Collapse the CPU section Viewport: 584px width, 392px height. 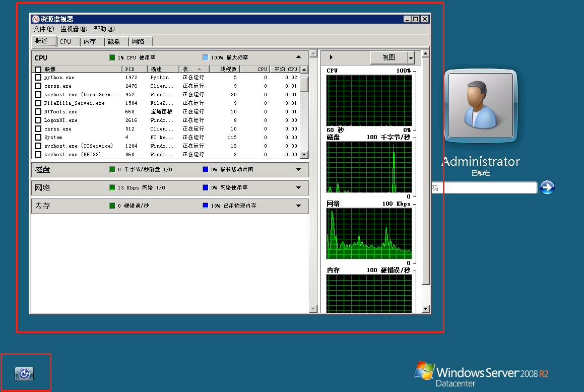(x=298, y=57)
